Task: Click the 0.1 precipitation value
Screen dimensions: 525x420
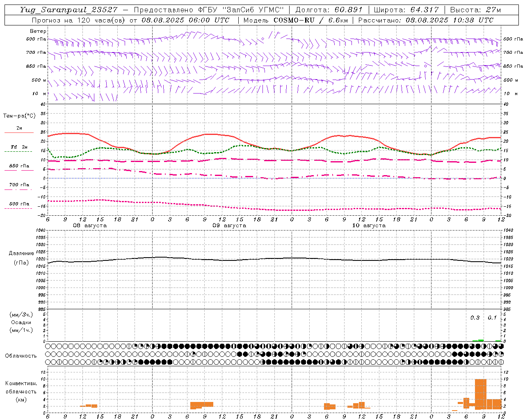Action: pyautogui.click(x=492, y=318)
